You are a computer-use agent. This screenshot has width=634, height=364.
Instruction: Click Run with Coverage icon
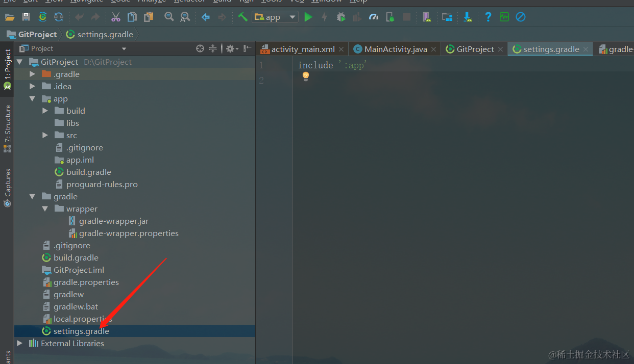(357, 17)
